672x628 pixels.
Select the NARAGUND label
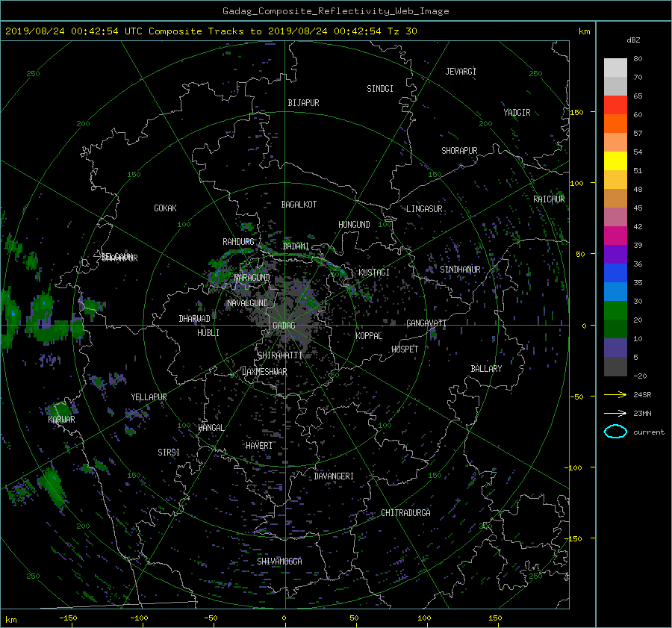252,277
